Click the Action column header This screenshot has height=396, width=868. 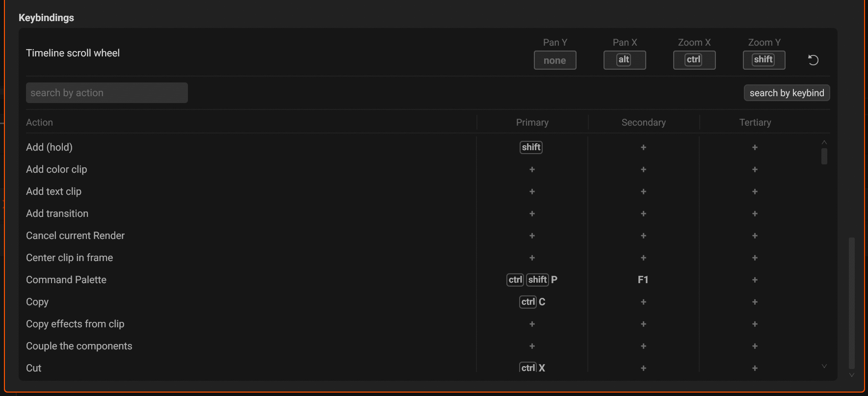[x=39, y=122]
